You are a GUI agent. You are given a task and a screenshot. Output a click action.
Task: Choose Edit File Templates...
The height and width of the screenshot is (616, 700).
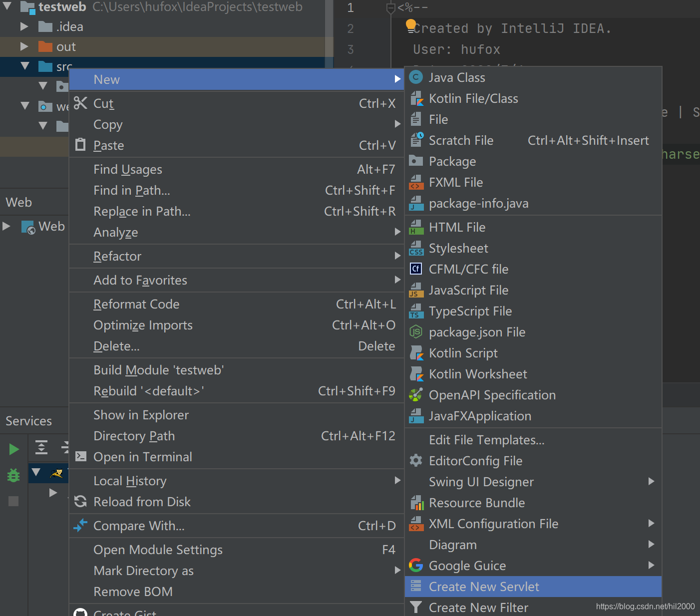point(533,440)
